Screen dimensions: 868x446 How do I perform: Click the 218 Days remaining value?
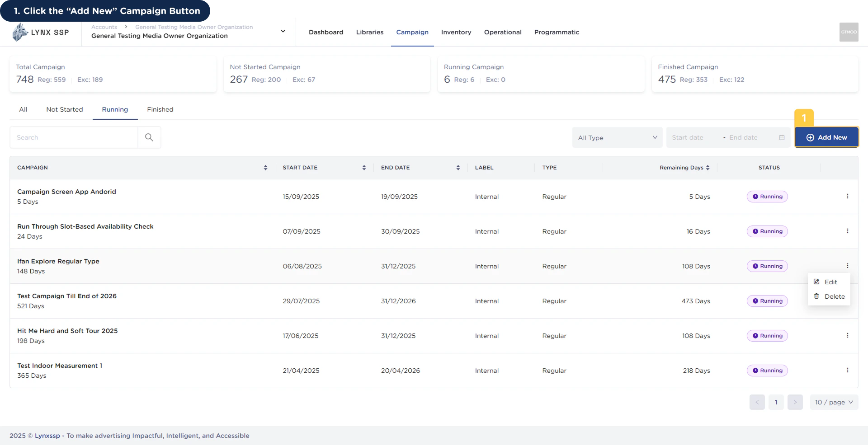pos(696,371)
